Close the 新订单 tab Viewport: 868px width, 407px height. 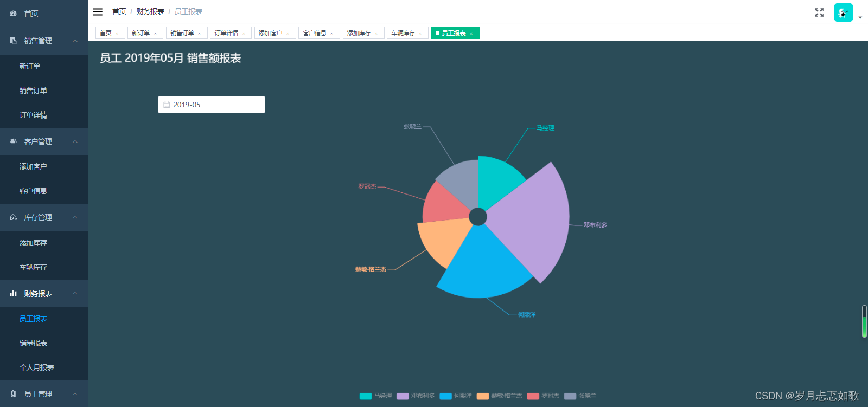click(155, 34)
